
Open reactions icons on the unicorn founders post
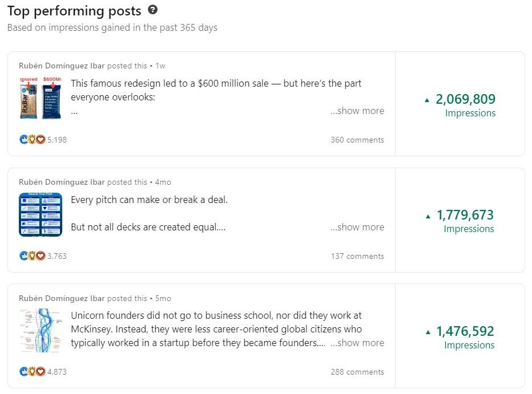pyautogui.click(x=32, y=372)
